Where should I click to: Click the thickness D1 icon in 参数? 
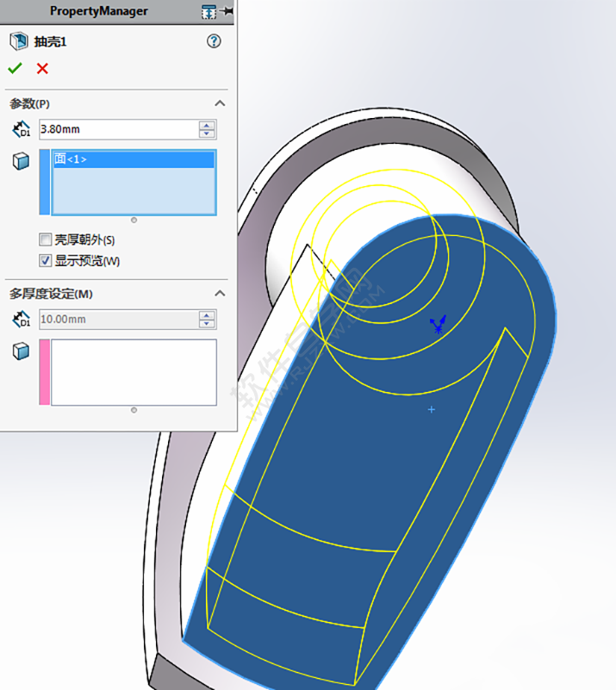(x=22, y=129)
